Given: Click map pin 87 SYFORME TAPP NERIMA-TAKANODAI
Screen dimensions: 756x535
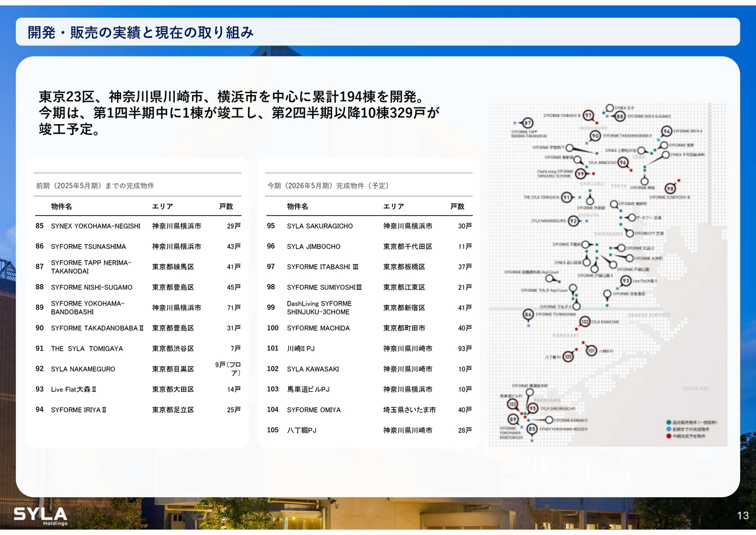Looking at the screenshot, I should point(529,122).
